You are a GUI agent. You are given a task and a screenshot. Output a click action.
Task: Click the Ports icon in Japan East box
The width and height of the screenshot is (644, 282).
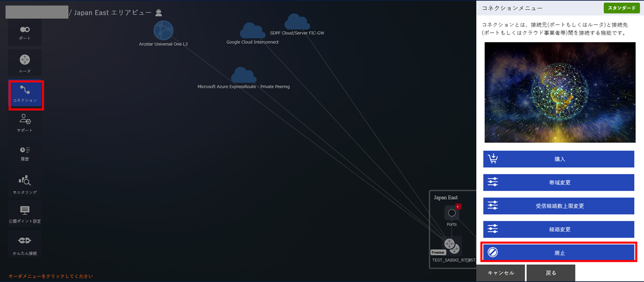pyautogui.click(x=452, y=213)
